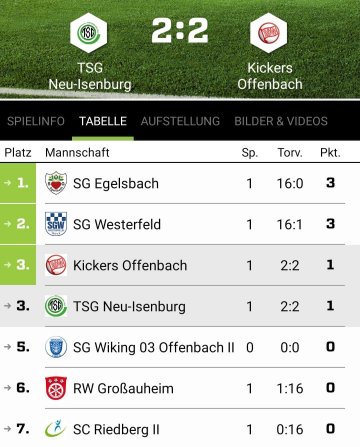
Task: Switch to the SPIELINFO tab
Action: coord(36,121)
